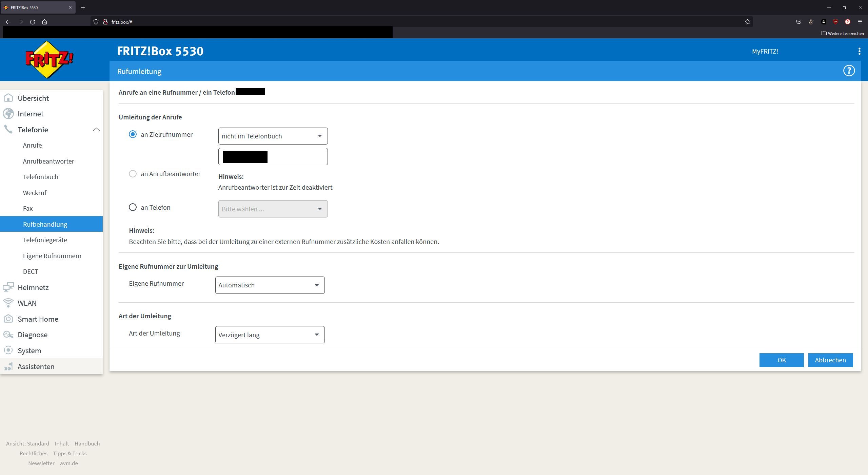Confirm with the OK button

coord(781,360)
